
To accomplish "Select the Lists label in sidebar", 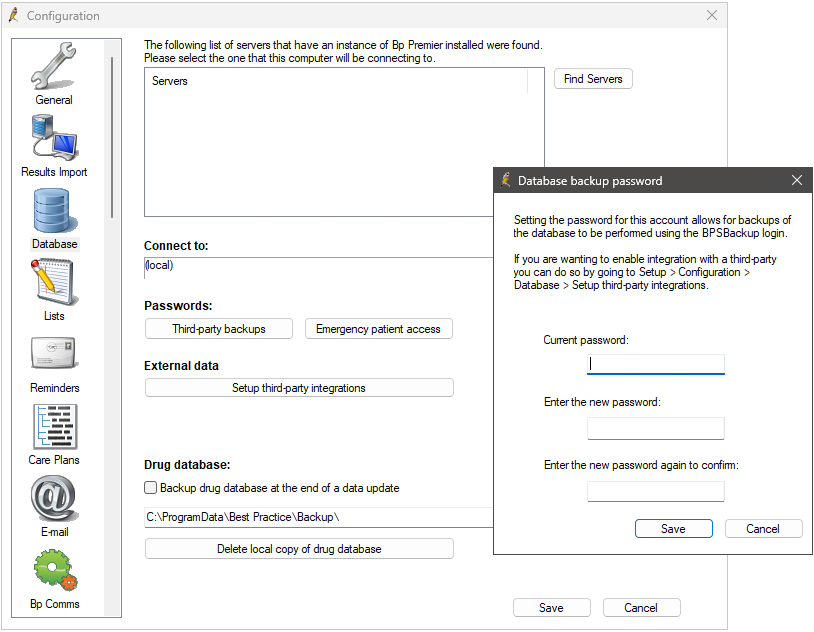I will 54,316.
